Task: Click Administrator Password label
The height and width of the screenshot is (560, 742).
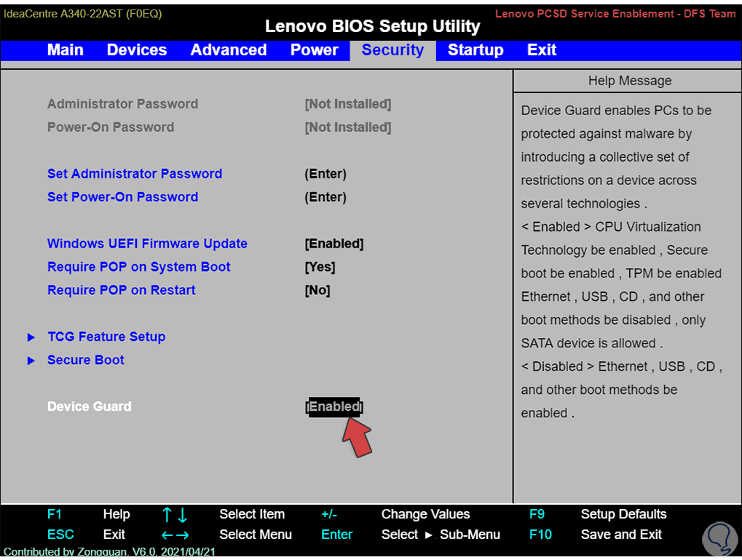Action: [122, 103]
